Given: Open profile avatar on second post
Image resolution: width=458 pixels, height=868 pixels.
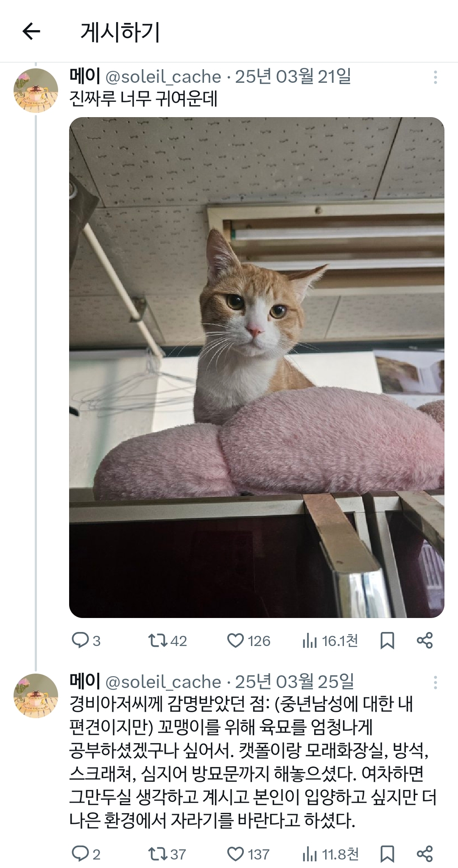Looking at the screenshot, I should coord(36,695).
